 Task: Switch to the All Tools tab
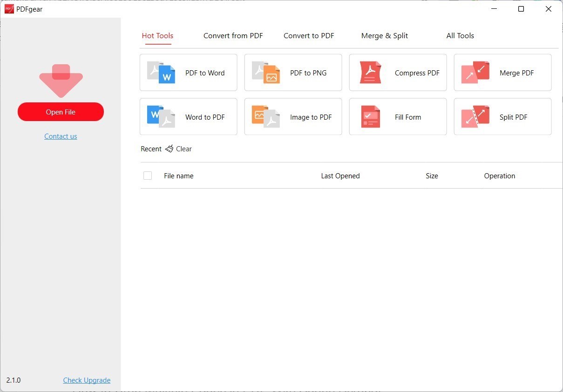pyautogui.click(x=460, y=35)
